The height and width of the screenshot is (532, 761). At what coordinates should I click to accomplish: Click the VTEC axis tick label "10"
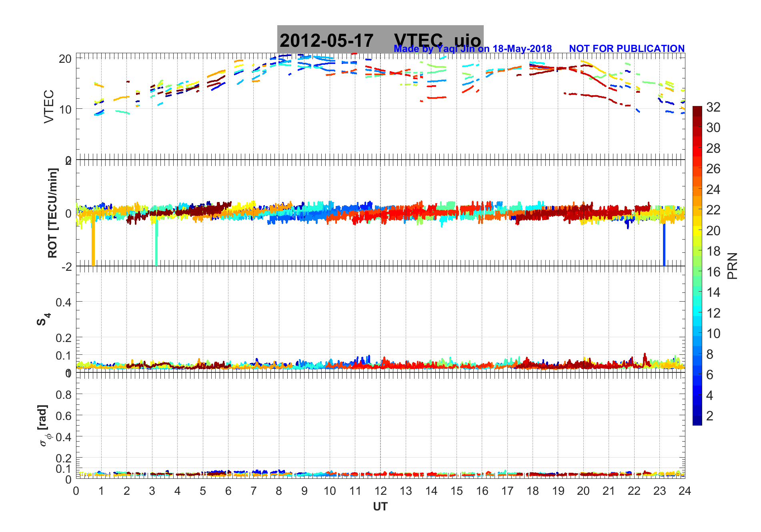pyautogui.click(x=65, y=109)
